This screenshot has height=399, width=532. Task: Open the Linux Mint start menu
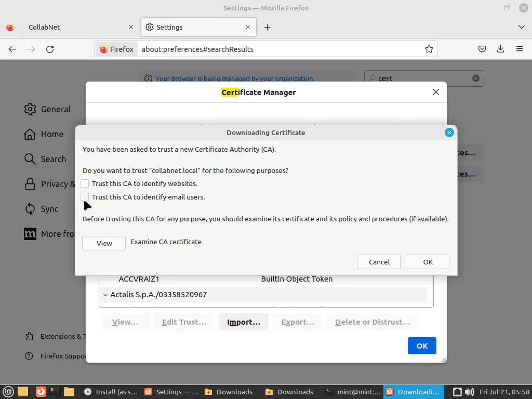coord(8,392)
